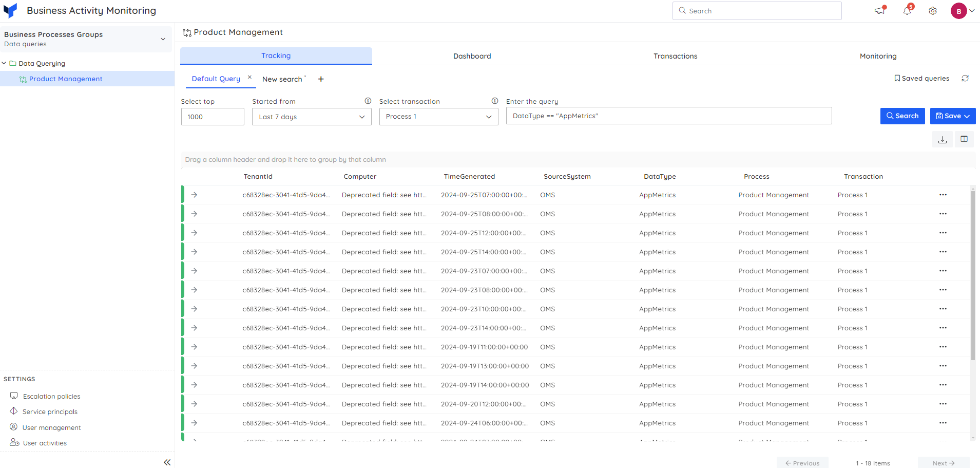Expand the user account menu chevron
Image resolution: width=980 pixels, height=468 pixels.
point(972,11)
